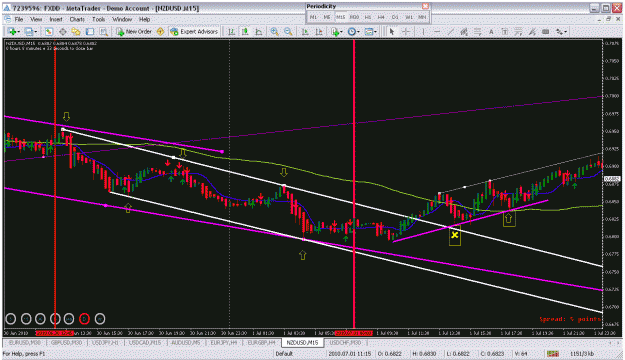
Task: Select the Text Label tool
Action: [505, 31]
